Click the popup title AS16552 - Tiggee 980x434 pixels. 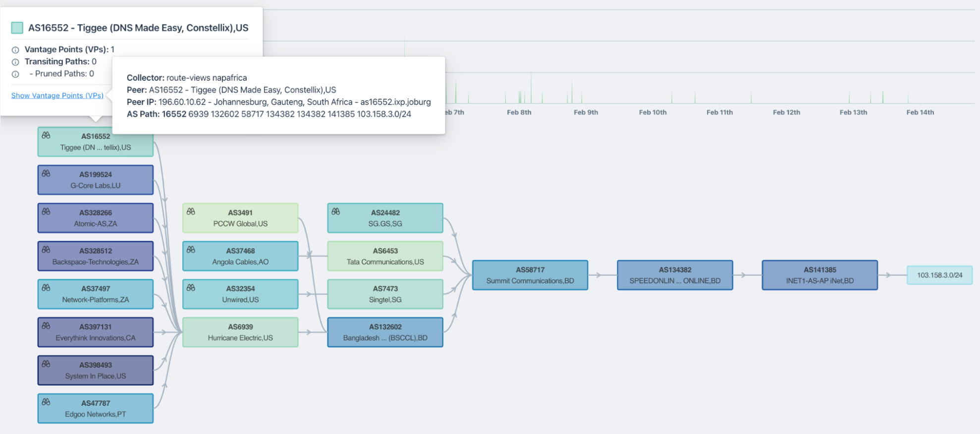(x=138, y=28)
